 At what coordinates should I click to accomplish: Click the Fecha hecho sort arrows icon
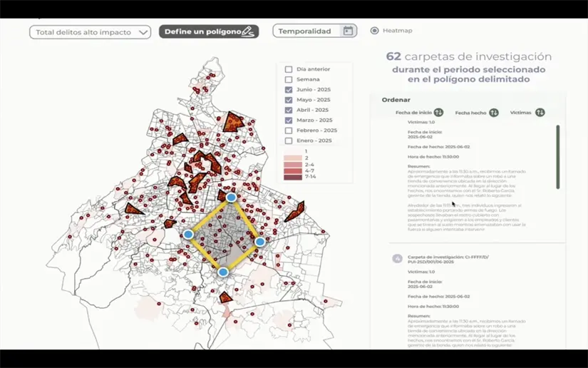pos(497,113)
